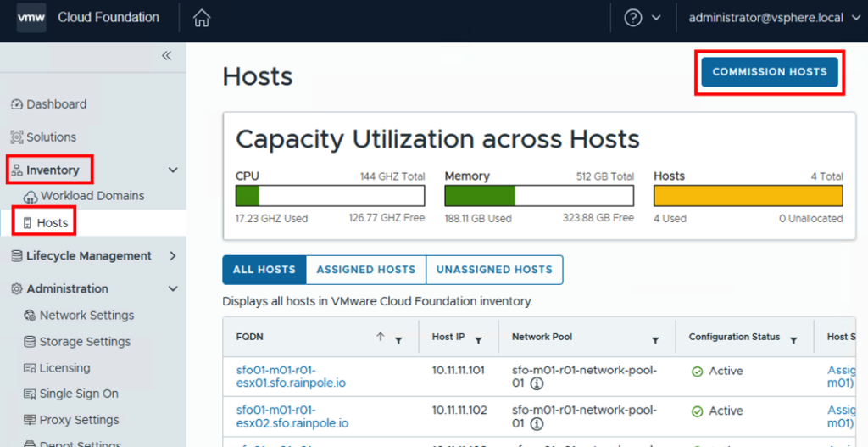The image size is (868, 447).
Task: Filter the Host IP column
Action: (x=479, y=341)
